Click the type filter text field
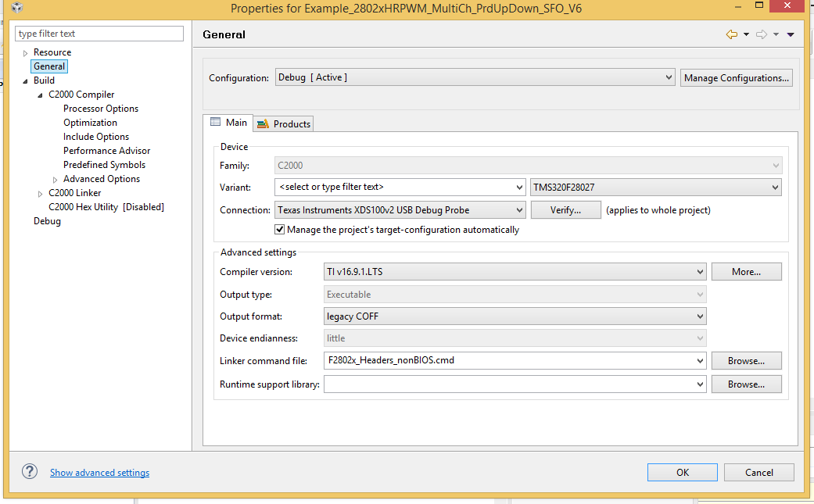The image size is (814, 504). 99,34
